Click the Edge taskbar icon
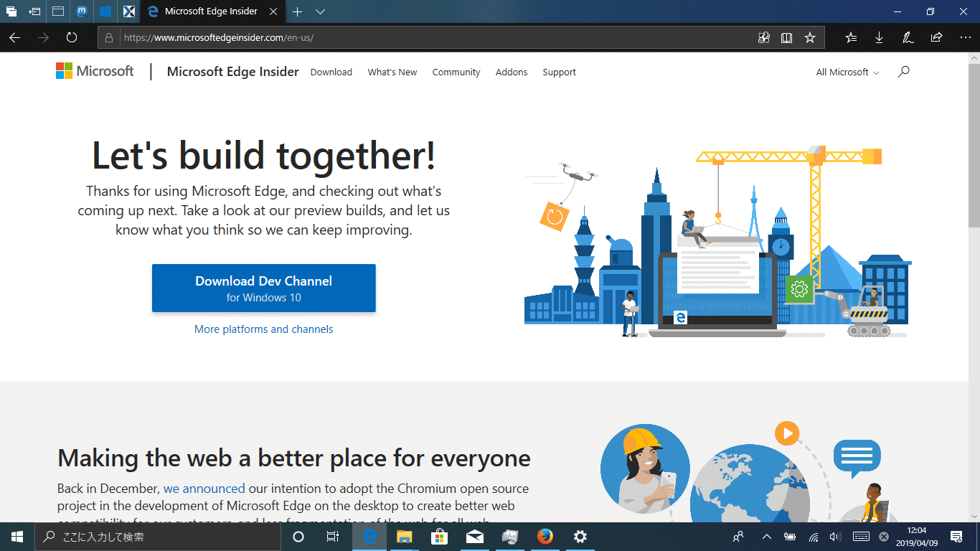980x551 pixels. (x=369, y=537)
